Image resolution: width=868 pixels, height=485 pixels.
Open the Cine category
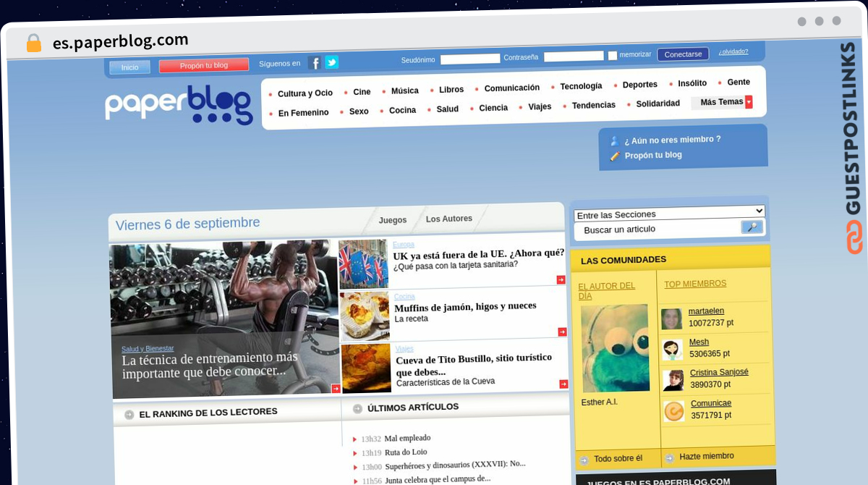362,92
